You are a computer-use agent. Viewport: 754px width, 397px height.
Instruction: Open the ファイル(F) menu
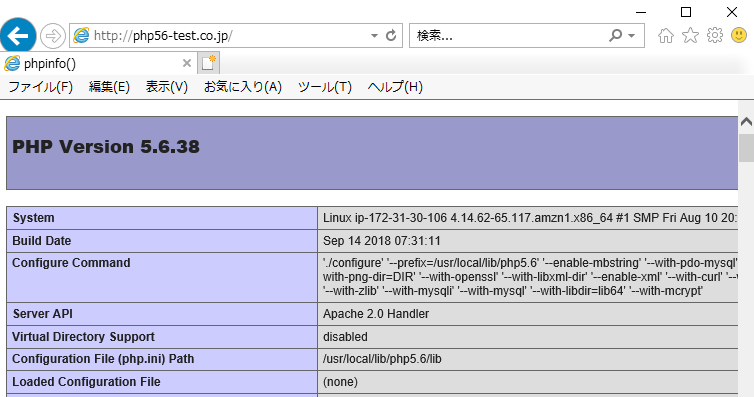41,87
